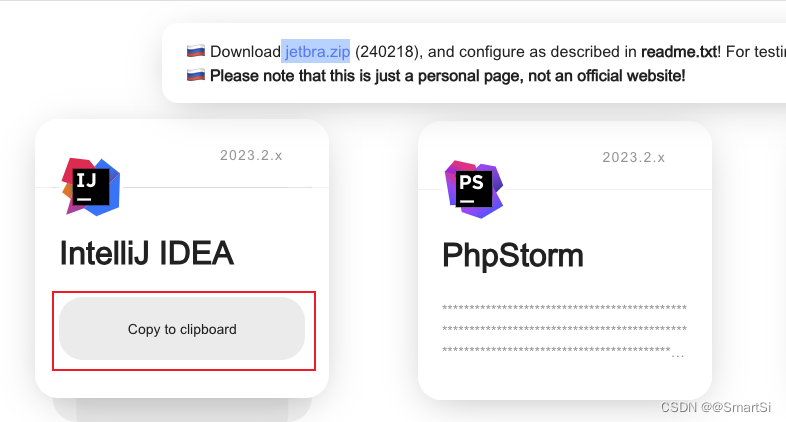Image resolution: width=786 pixels, height=422 pixels.
Task: Click the CSDN @@SmartSi watermark
Action: coord(715,407)
